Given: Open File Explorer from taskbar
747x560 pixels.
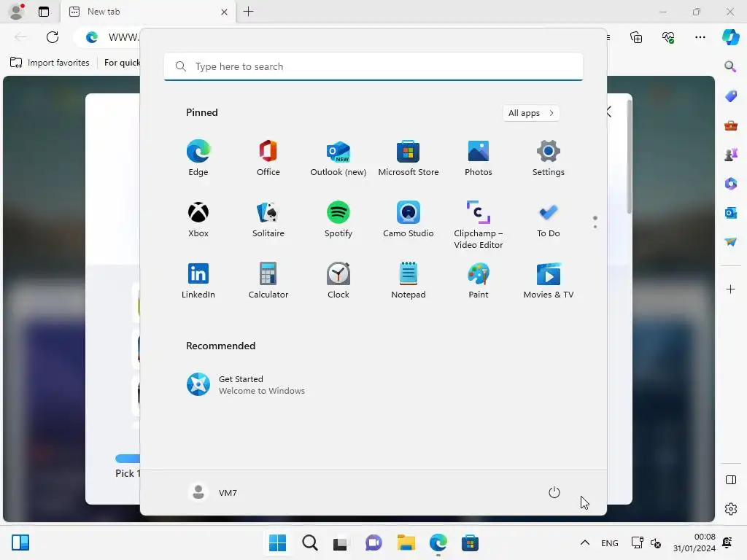Looking at the screenshot, I should (x=406, y=542).
